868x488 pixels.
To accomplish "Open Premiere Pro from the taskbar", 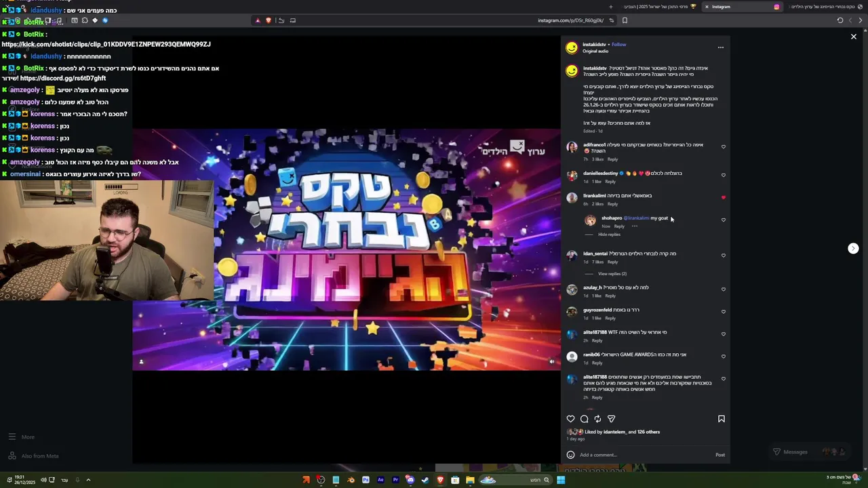I will (x=395, y=481).
